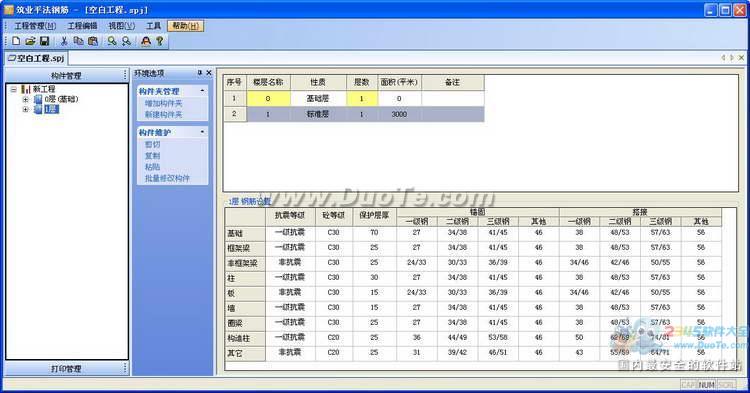
Task: Open help via the question mark icon
Action: 160,41
